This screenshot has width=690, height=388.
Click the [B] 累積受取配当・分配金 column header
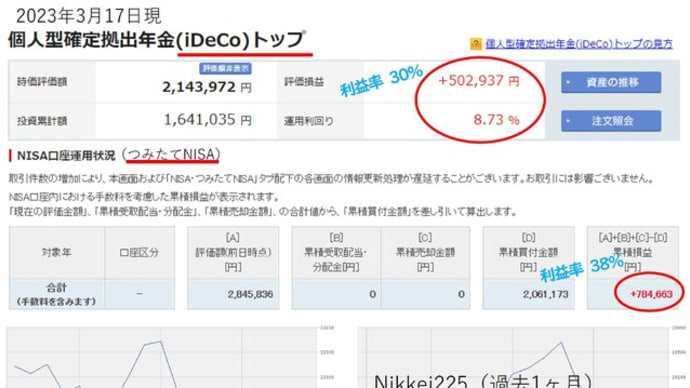pyautogui.click(x=336, y=253)
